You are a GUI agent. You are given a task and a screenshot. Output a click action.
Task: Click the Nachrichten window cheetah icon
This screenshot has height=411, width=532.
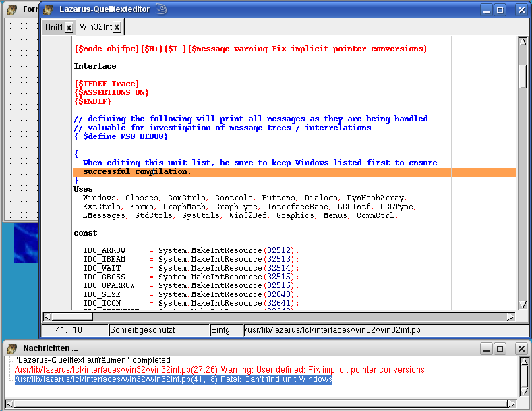[x=11, y=348]
